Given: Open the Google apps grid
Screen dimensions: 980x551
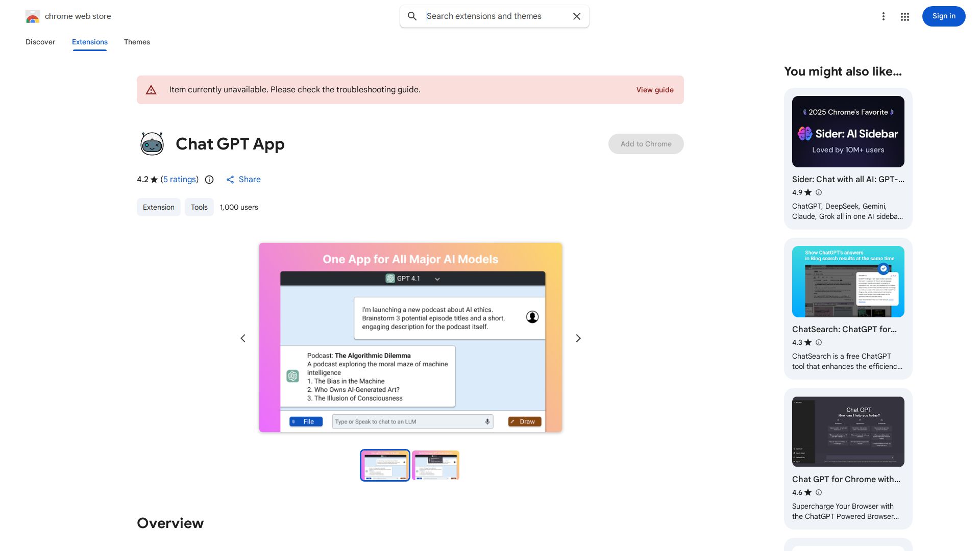Looking at the screenshot, I should (904, 16).
